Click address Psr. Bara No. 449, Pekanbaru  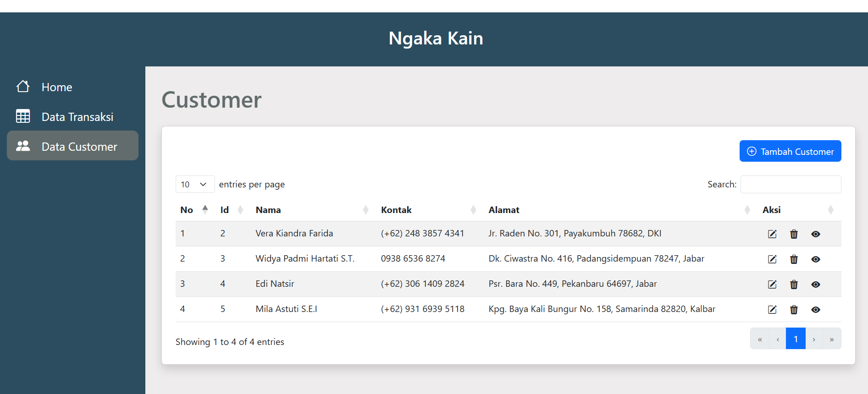click(x=573, y=284)
